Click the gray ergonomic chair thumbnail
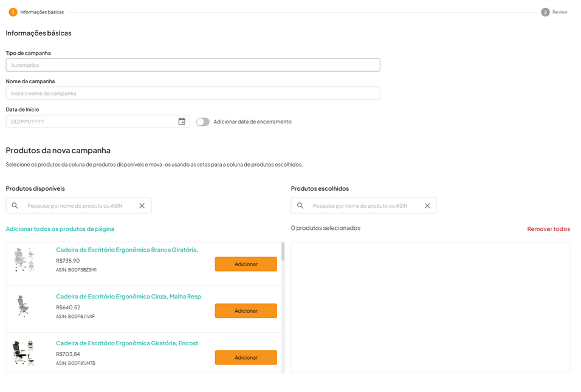Viewport: 581px width, 392px height. click(x=24, y=307)
